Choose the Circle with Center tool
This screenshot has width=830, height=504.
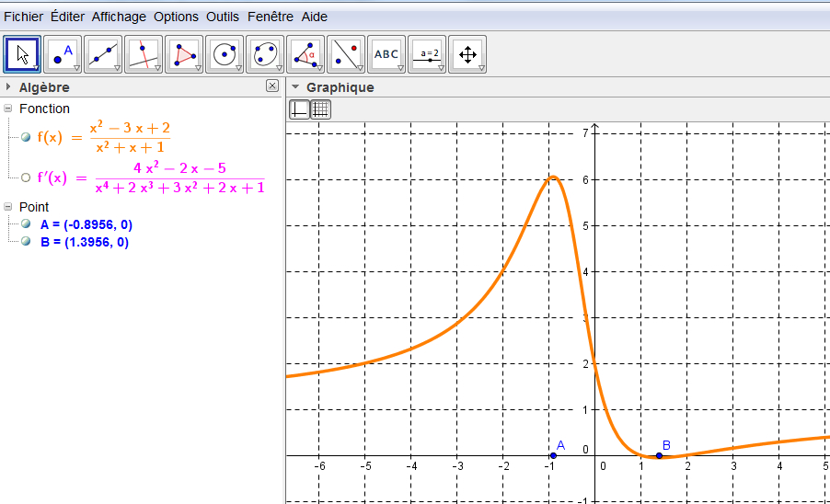tap(224, 54)
